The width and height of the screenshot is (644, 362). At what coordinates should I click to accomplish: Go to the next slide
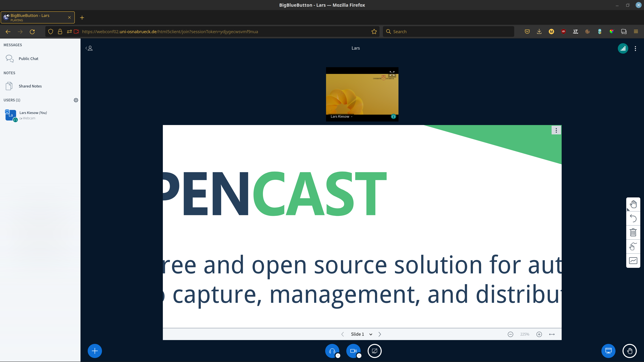coord(380,334)
